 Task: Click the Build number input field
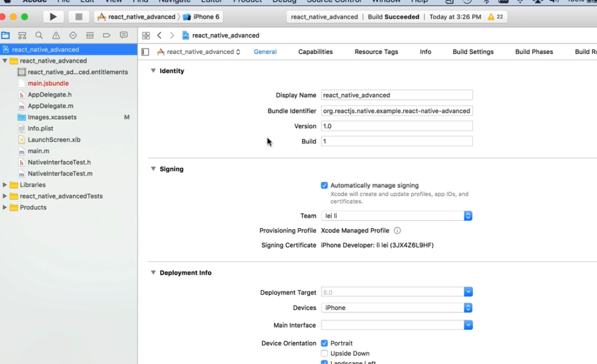click(x=396, y=141)
